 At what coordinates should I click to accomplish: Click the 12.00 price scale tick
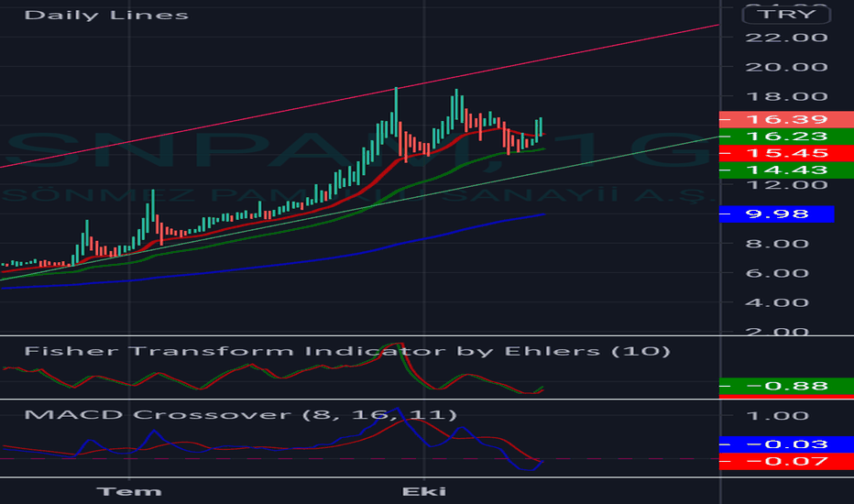coord(786,185)
